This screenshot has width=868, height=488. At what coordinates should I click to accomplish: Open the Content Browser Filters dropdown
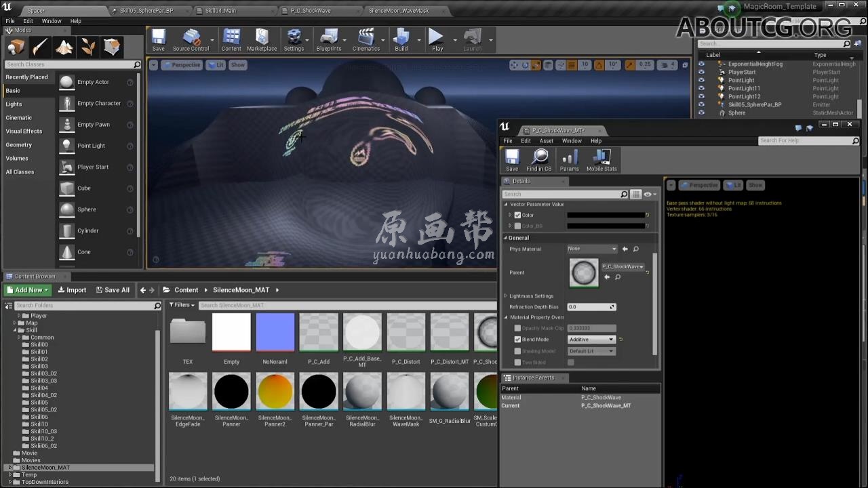tap(180, 305)
